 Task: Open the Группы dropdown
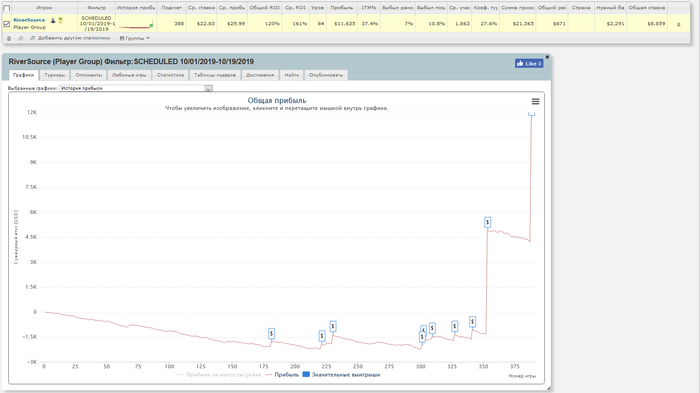(134, 38)
